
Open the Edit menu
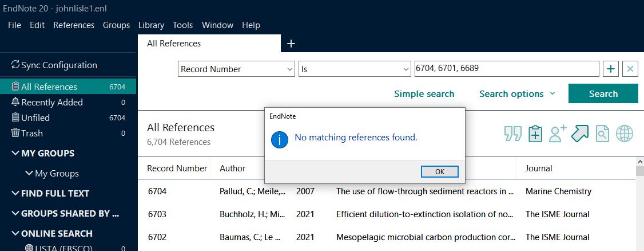click(x=37, y=25)
